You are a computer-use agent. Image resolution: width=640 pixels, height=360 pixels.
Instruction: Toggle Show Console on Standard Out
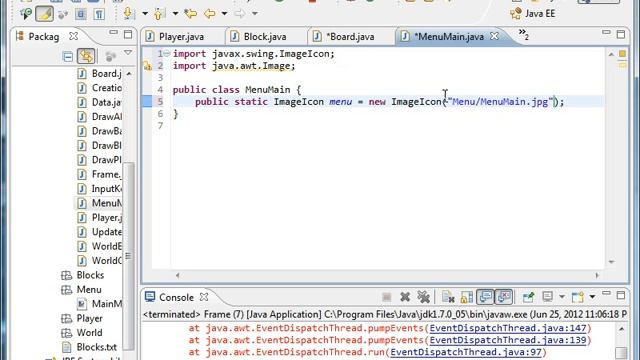[x=485, y=297]
